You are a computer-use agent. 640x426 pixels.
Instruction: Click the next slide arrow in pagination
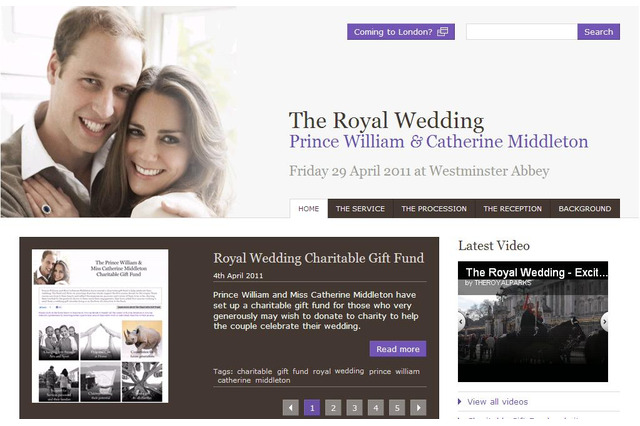pos(418,407)
